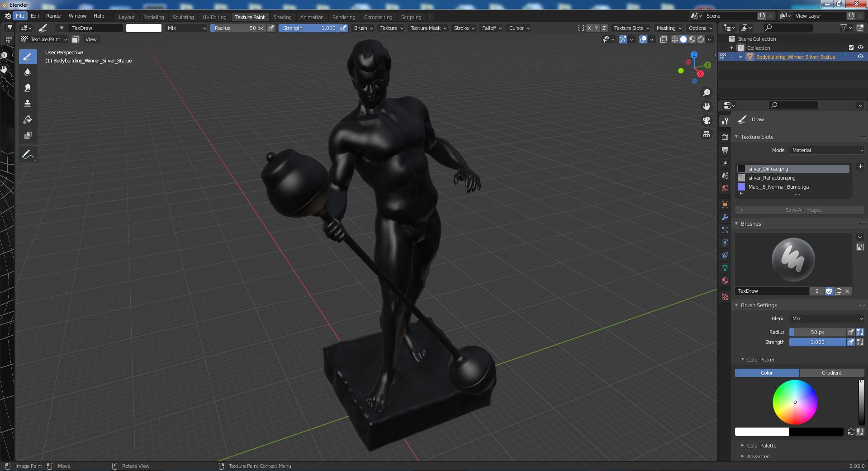Open the Render menu
This screenshot has width=868, height=471.
[54, 16]
